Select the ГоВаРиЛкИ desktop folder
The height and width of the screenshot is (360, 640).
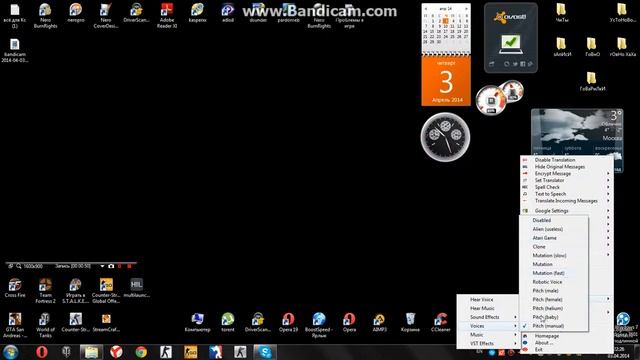[x=592, y=81]
